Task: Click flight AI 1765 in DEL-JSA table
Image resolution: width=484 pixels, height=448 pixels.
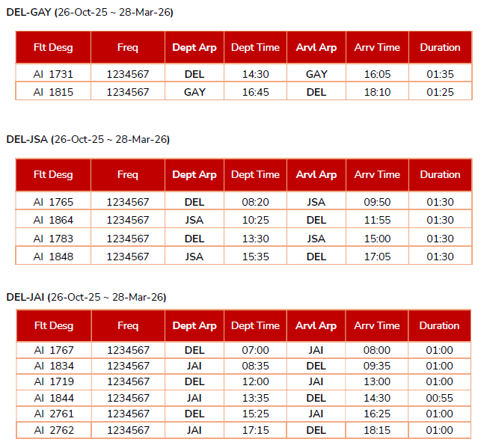Action: coord(53,202)
